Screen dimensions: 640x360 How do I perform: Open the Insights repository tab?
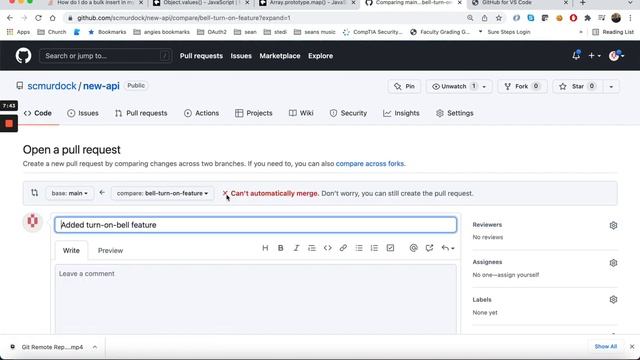pos(401,113)
